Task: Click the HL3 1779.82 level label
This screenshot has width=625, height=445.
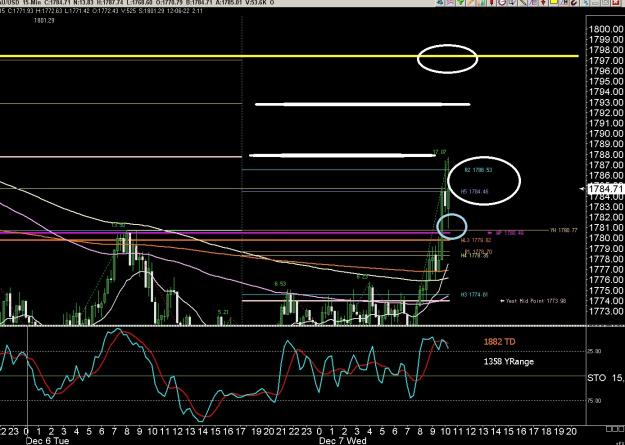Action: (x=476, y=240)
